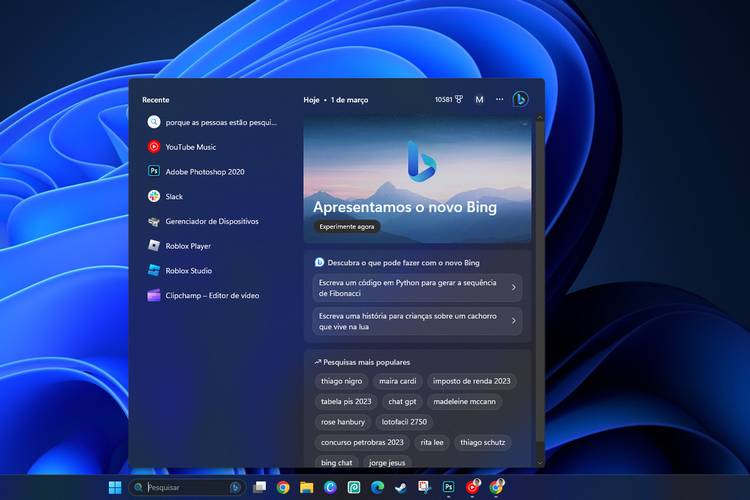Search popular term 'maira cardi'
The image size is (750, 500).
[397, 381]
